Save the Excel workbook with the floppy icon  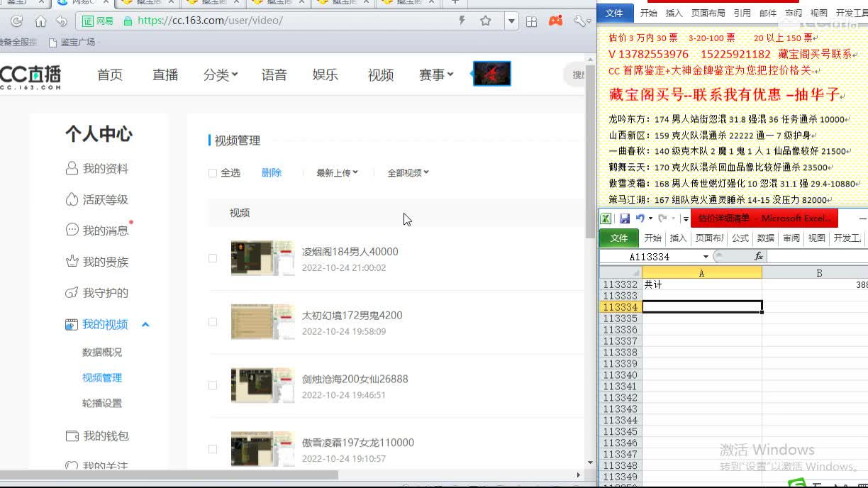coord(625,218)
